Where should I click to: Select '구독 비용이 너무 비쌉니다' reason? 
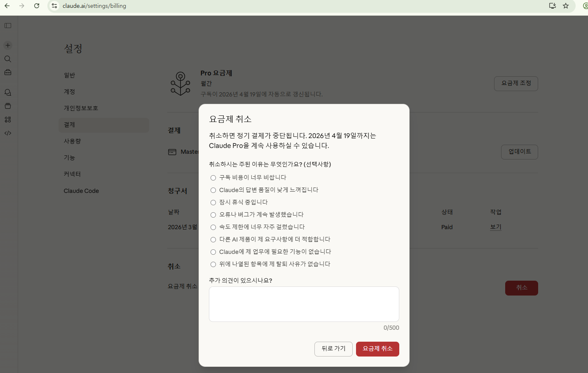coord(213,178)
